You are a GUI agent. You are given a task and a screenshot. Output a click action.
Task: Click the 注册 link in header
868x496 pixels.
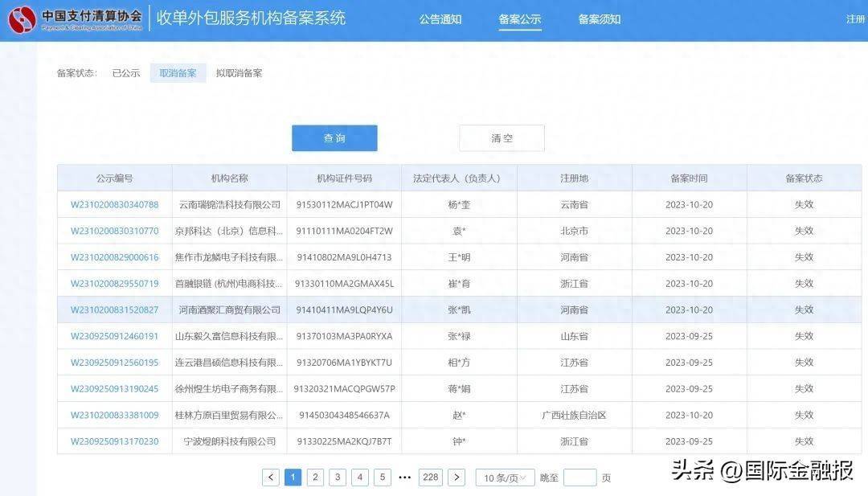tap(855, 19)
